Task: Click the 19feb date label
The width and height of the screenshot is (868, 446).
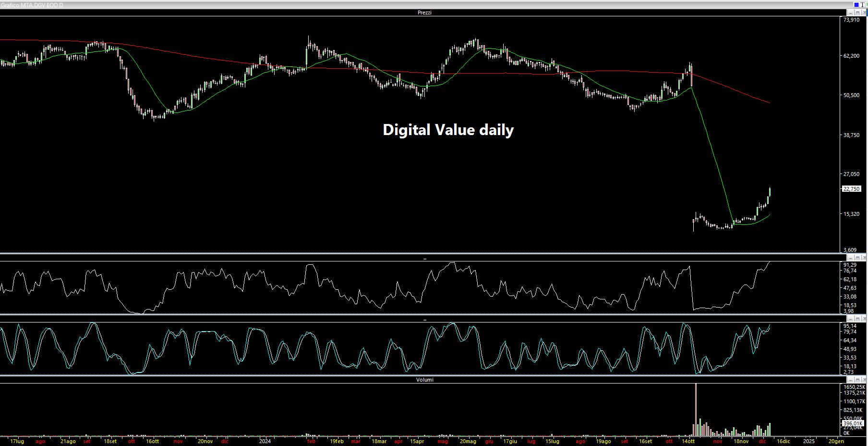Action: point(337,441)
